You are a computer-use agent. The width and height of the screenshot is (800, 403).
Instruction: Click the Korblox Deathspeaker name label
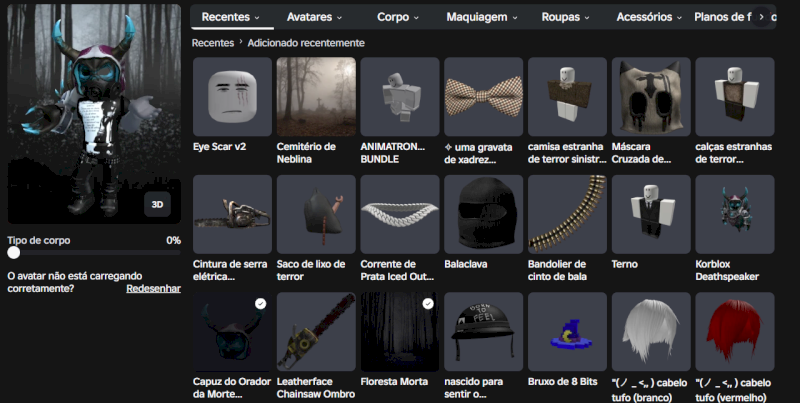tap(727, 270)
